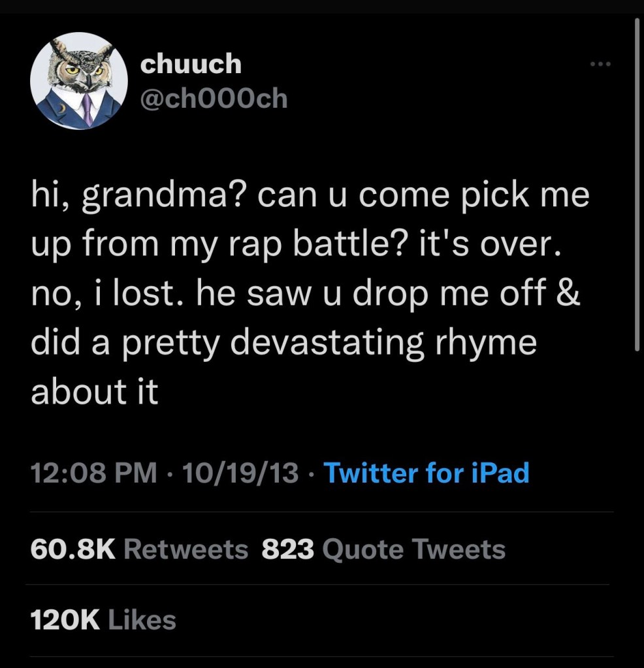Click the purple tie on owl avatar

click(x=87, y=110)
